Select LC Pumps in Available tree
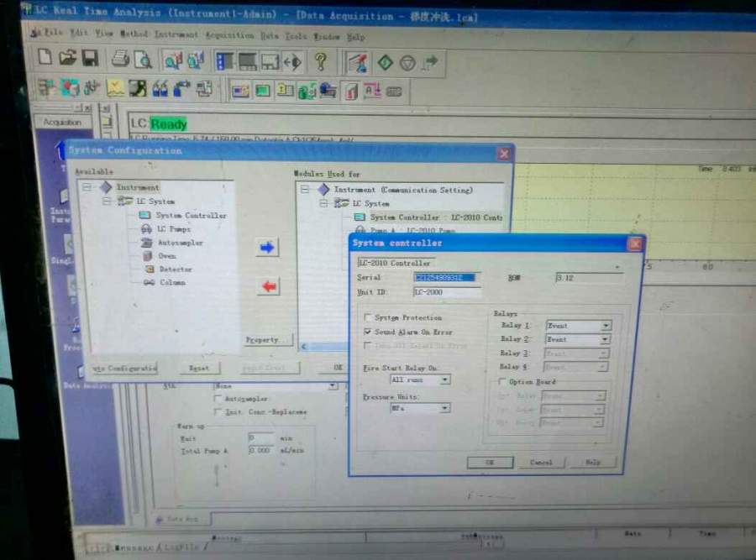Viewport: 756px width, 560px height. (174, 229)
